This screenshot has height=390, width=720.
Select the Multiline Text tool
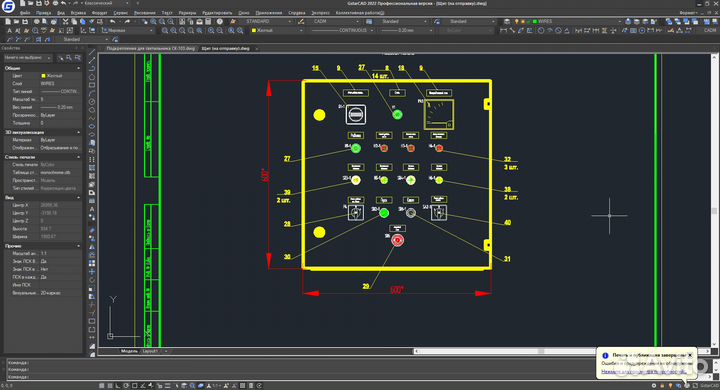[92, 209]
